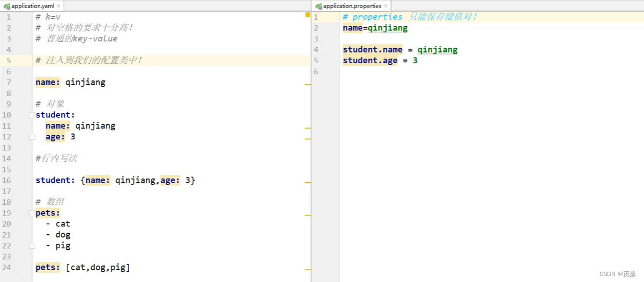644x282 pixels.
Task: Click fold end marker at pig line
Action: [x=32, y=246]
